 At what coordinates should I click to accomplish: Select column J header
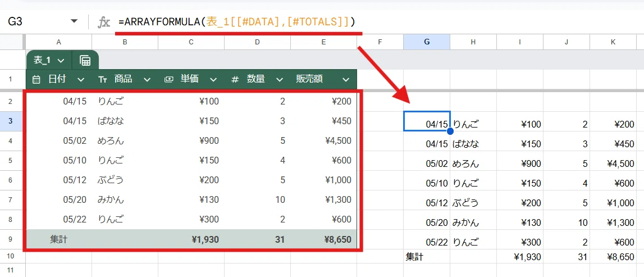click(567, 42)
